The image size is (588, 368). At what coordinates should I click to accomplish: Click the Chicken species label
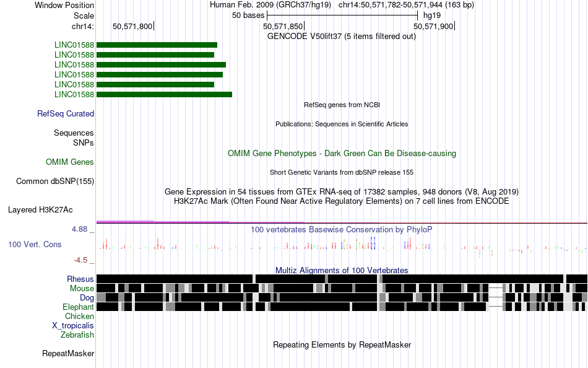tap(79, 317)
